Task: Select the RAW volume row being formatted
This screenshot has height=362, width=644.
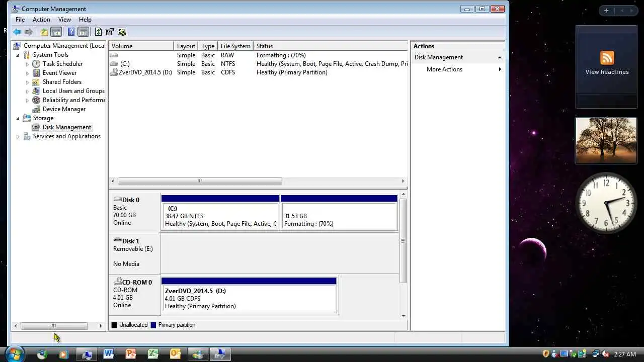Action: 258,55
